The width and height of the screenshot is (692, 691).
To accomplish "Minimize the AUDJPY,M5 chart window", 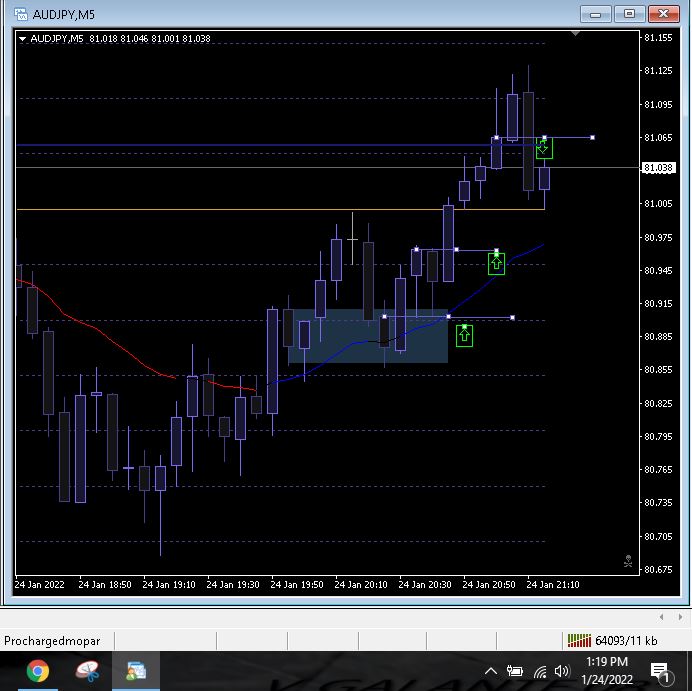I will click(595, 14).
